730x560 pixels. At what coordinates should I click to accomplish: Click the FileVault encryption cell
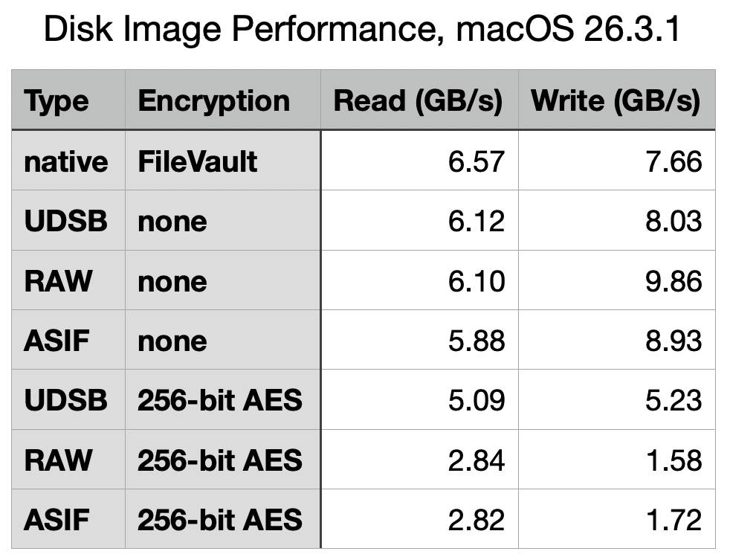(x=198, y=161)
